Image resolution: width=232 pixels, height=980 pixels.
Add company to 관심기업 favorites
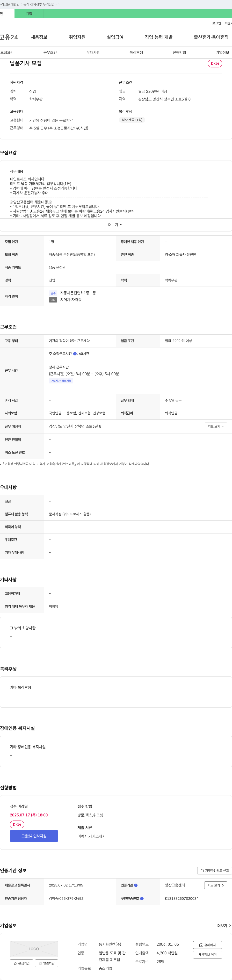pyautogui.click(x=21, y=963)
